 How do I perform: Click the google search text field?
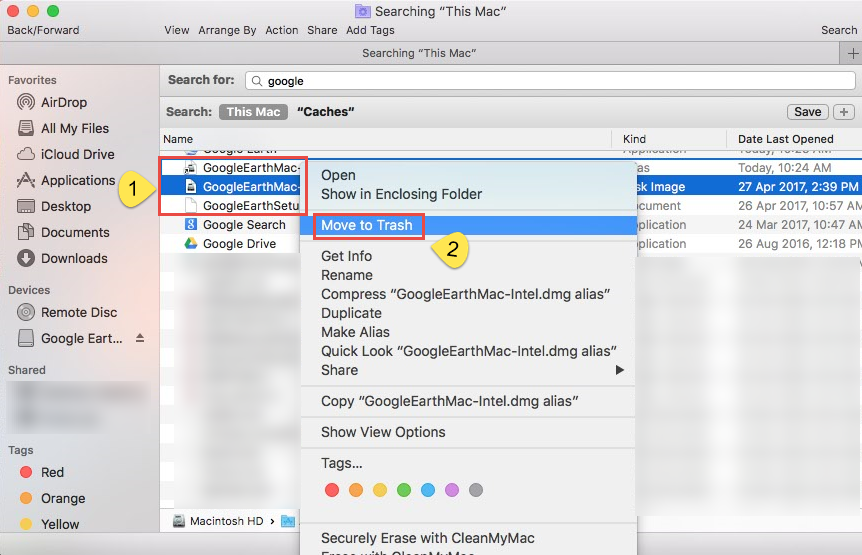pos(550,80)
